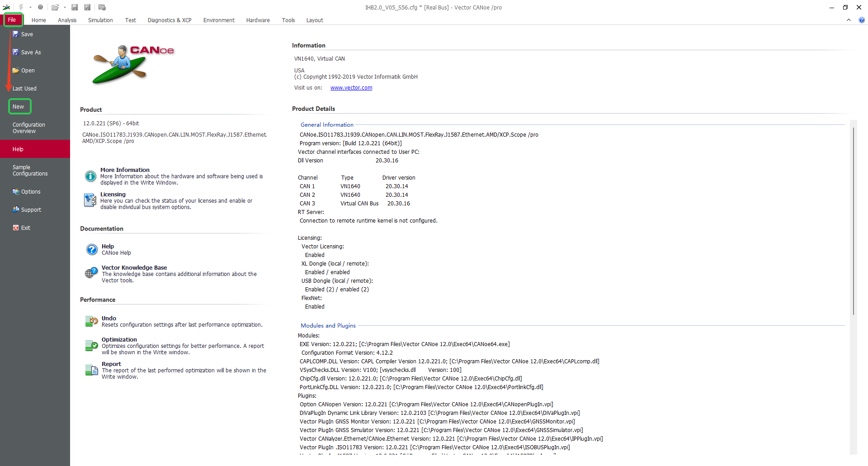
Task: Switch to the Environment tab
Action: click(219, 20)
